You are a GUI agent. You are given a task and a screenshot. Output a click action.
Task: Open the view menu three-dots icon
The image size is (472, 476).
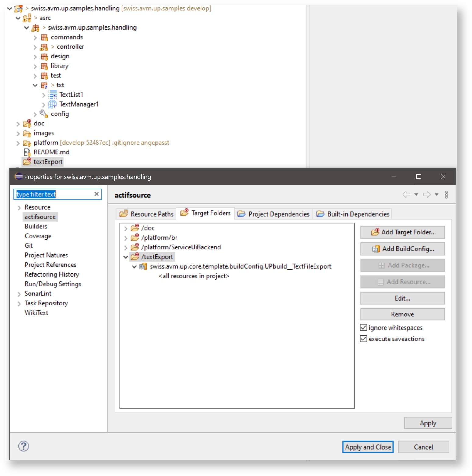pyautogui.click(x=446, y=195)
